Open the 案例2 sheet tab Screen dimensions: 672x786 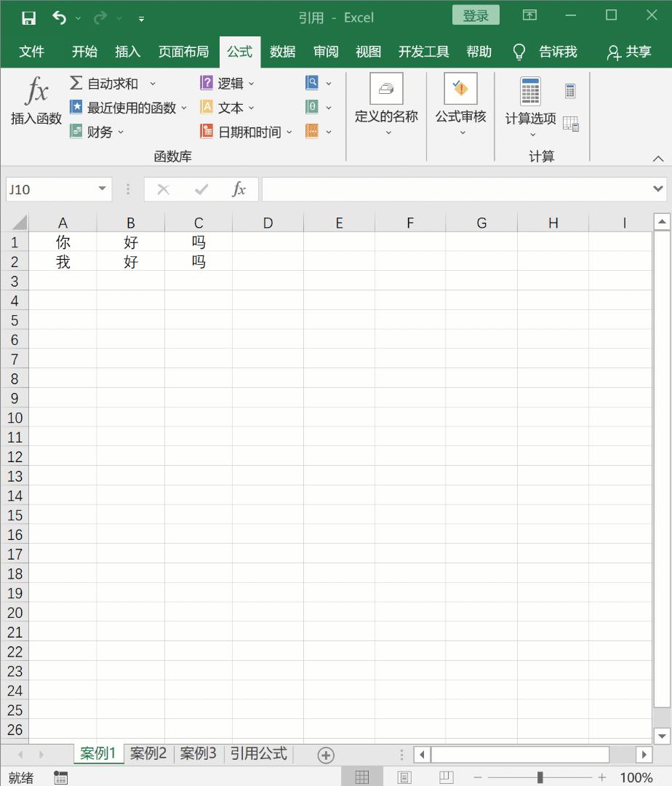click(x=148, y=754)
